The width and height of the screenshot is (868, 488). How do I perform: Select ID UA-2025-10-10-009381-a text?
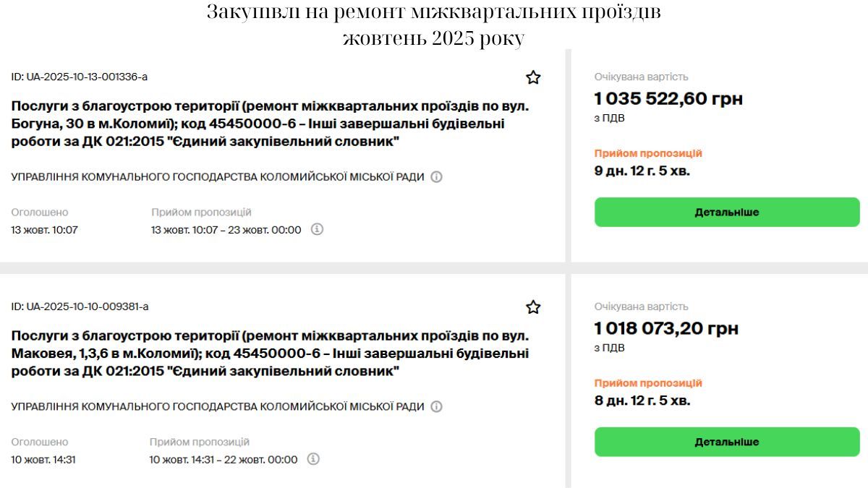click(80, 306)
